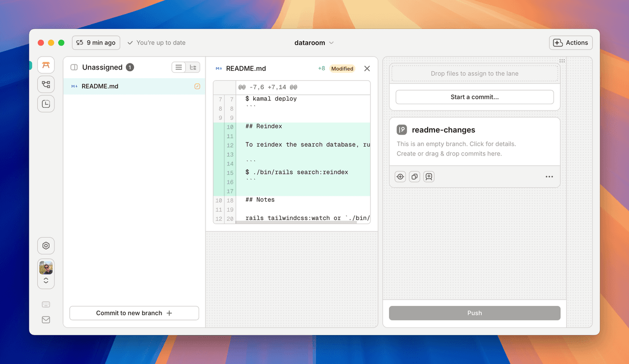Click the target icon under readme-changes

tap(400, 177)
